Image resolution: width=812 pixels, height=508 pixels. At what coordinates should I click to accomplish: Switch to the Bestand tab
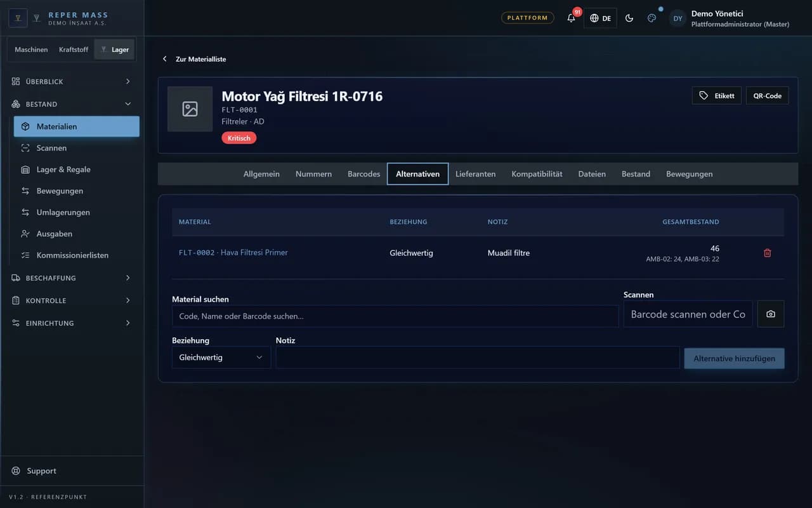coord(636,174)
